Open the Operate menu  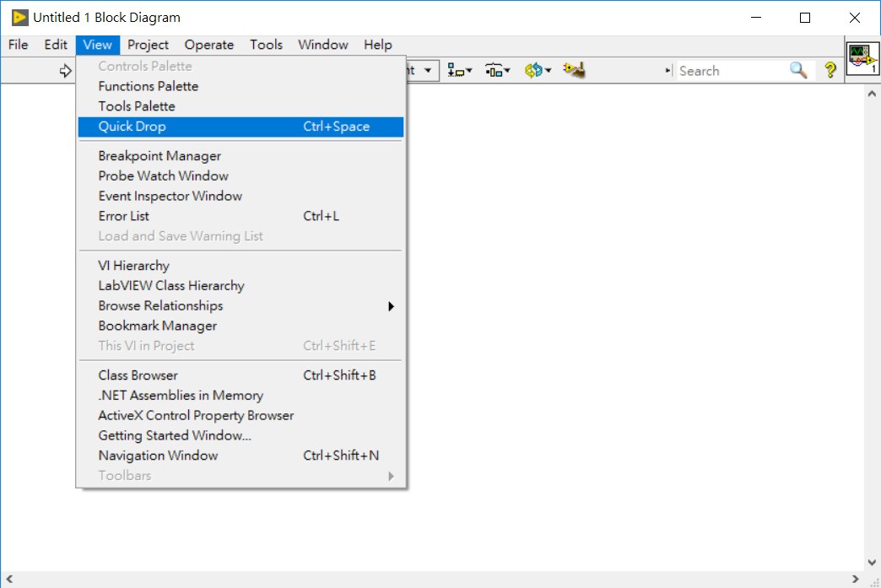point(209,45)
